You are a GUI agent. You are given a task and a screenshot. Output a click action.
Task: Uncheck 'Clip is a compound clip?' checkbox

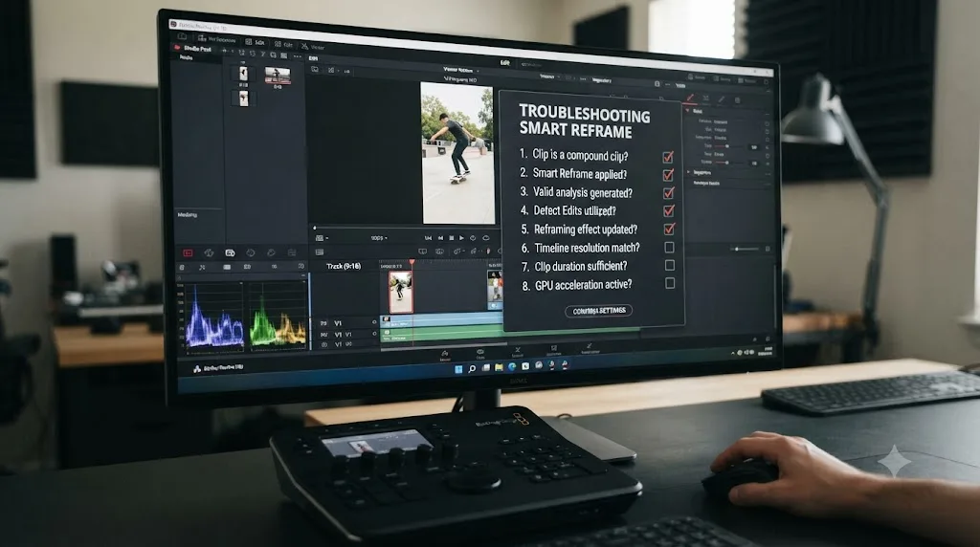pos(668,157)
